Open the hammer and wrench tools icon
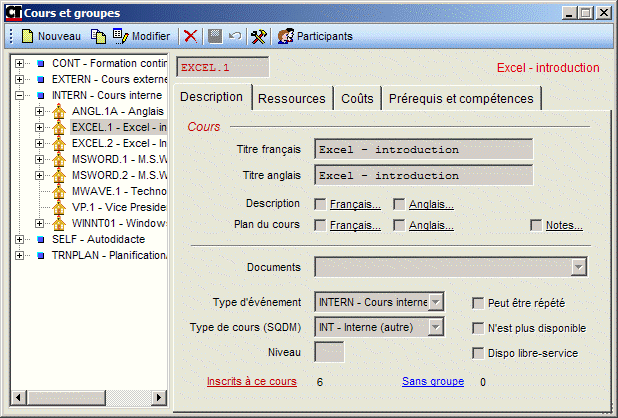 [258, 36]
